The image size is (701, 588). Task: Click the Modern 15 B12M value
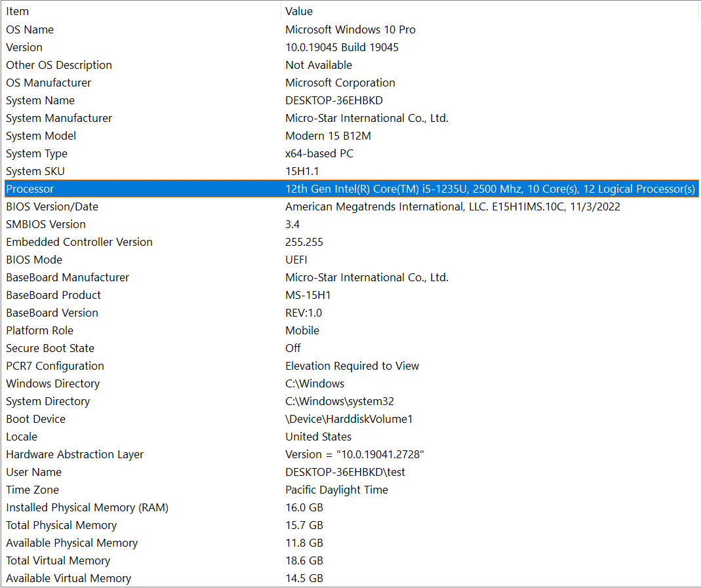tap(328, 136)
